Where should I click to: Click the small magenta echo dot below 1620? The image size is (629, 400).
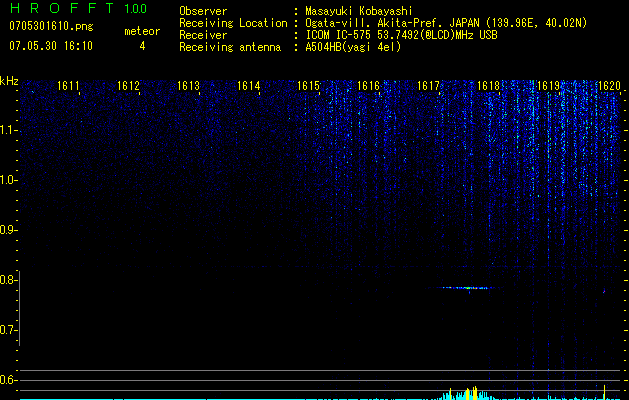tap(604, 291)
